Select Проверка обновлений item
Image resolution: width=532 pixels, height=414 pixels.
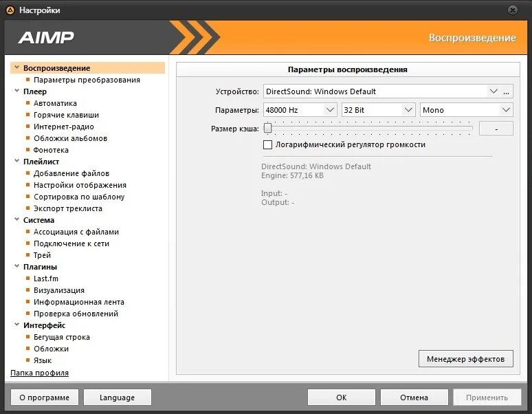[76, 314]
